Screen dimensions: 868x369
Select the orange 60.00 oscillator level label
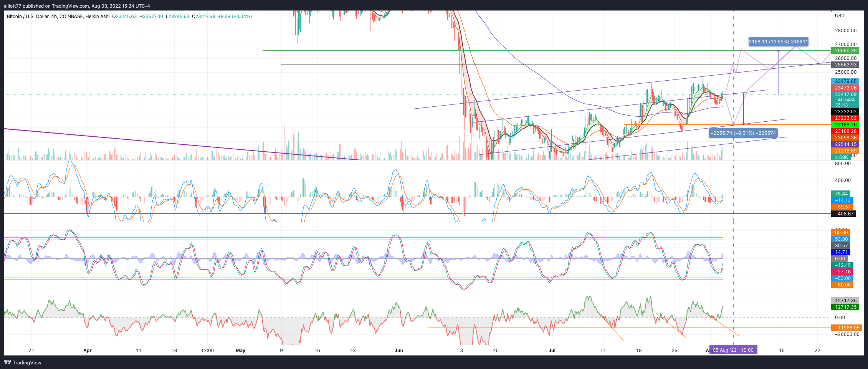click(841, 233)
